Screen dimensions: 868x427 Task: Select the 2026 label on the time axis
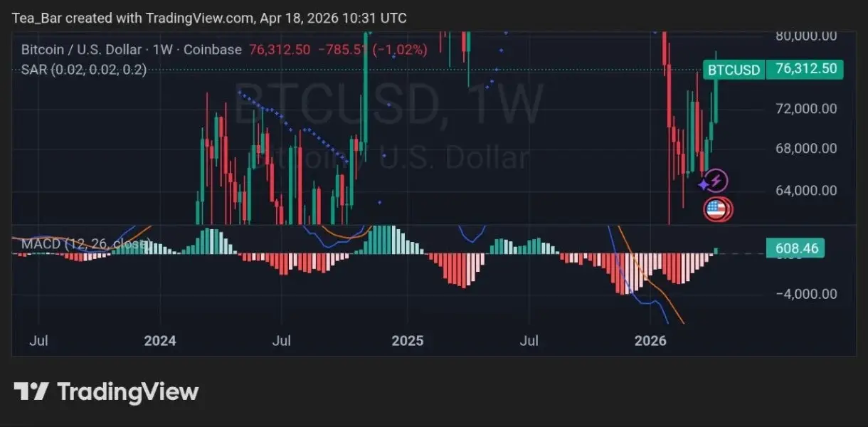coord(650,341)
